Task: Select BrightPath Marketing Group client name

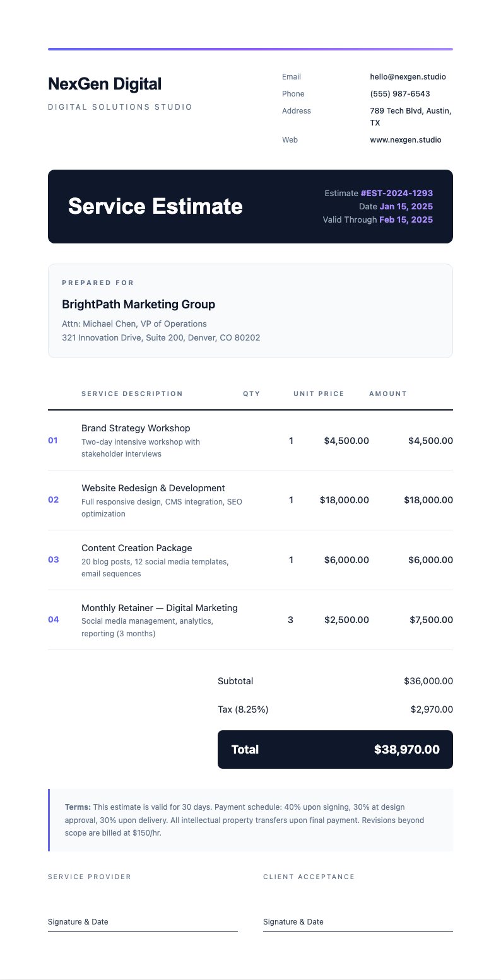Action: [139, 305]
